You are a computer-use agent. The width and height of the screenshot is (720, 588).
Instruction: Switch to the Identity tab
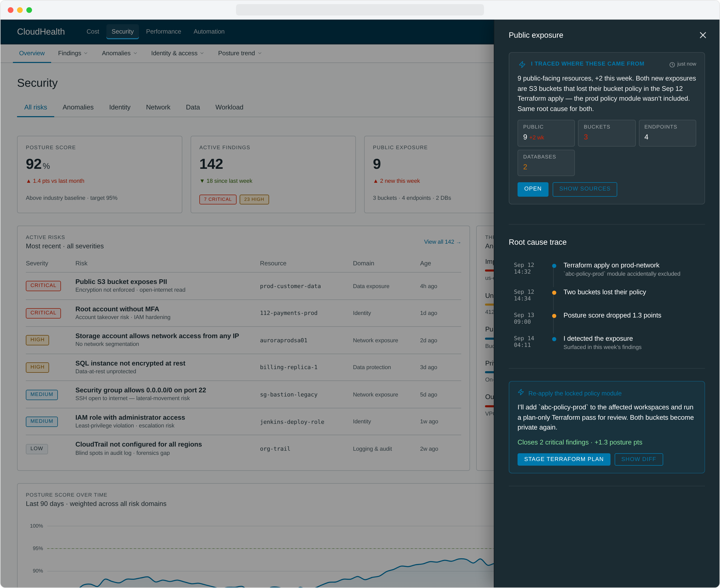(120, 107)
